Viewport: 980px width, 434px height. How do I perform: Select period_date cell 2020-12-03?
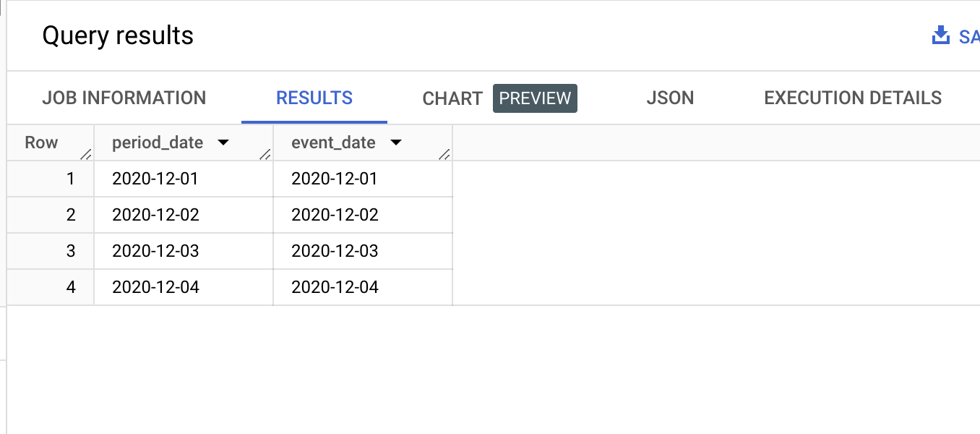coord(184,251)
